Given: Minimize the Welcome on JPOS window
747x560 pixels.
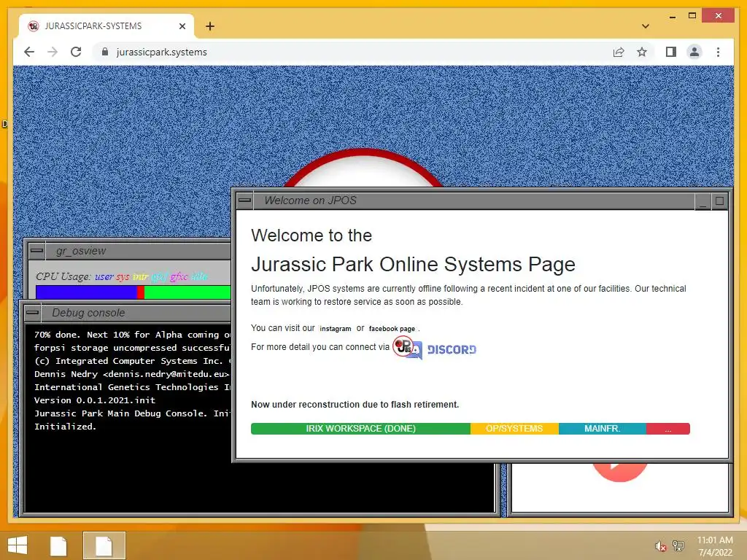Looking at the screenshot, I should pos(703,201).
